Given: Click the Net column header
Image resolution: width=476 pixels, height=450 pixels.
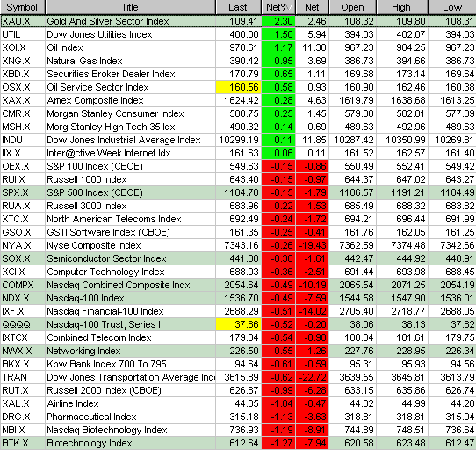Looking at the screenshot, I should [312, 7].
